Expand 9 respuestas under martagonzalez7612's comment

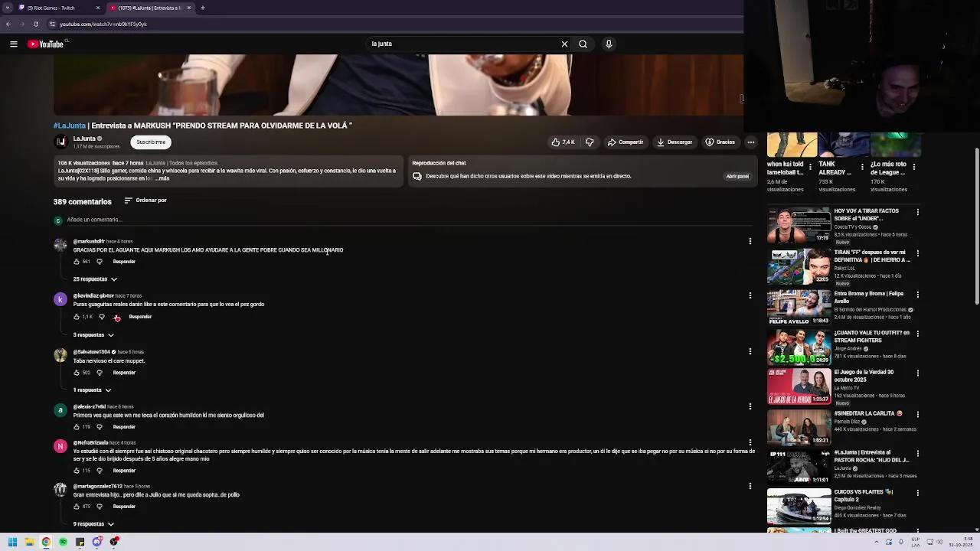[93, 524]
